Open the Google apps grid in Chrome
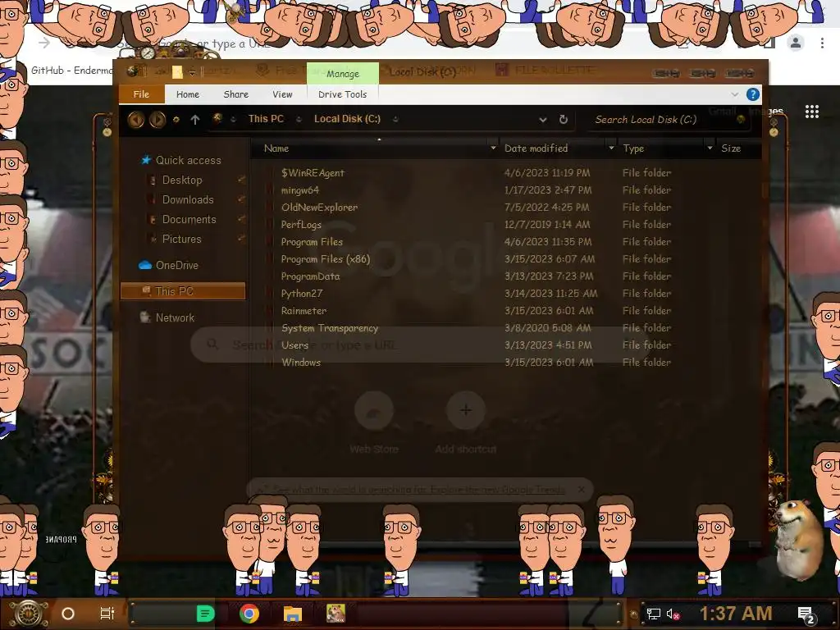The image size is (840, 630). [x=811, y=112]
